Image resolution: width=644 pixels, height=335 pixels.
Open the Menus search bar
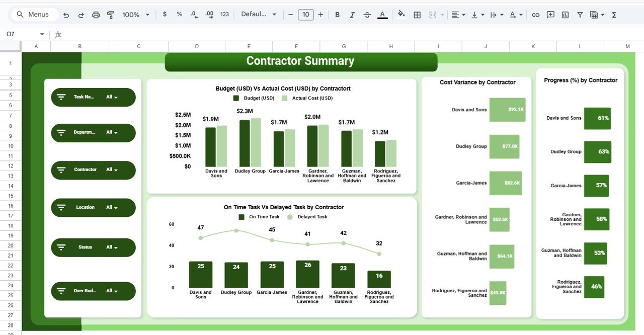(34, 15)
